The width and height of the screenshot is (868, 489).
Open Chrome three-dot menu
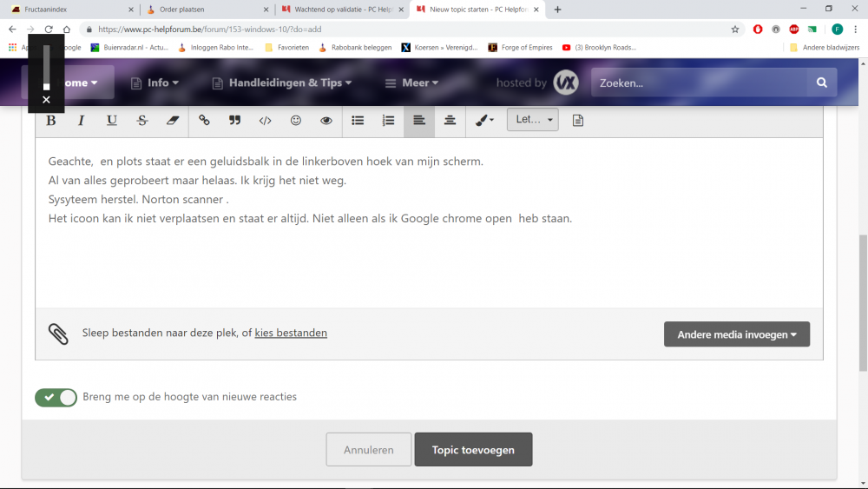click(x=855, y=30)
